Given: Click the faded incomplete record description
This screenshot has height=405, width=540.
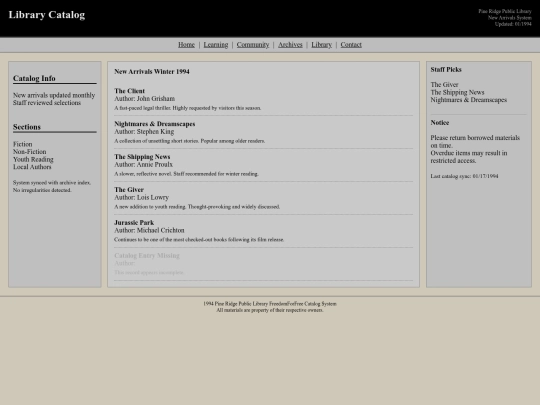Looking at the screenshot, I should pyautogui.click(x=149, y=272).
